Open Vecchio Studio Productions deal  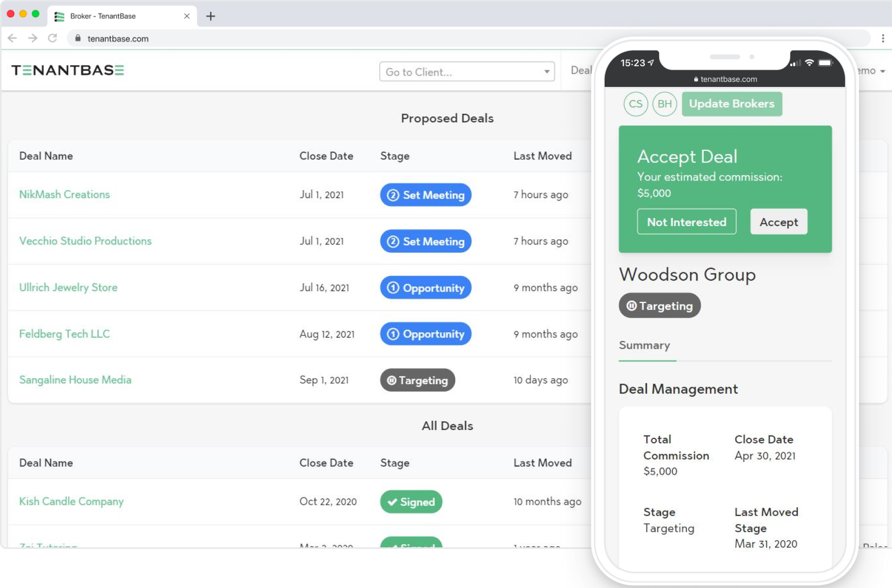85,241
